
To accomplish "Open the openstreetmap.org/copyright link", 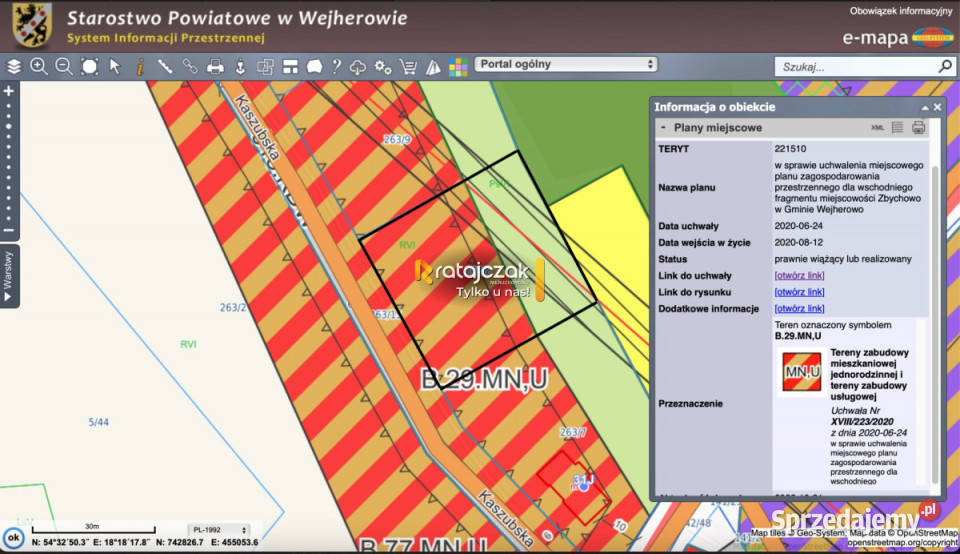I will tap(903, 542).
